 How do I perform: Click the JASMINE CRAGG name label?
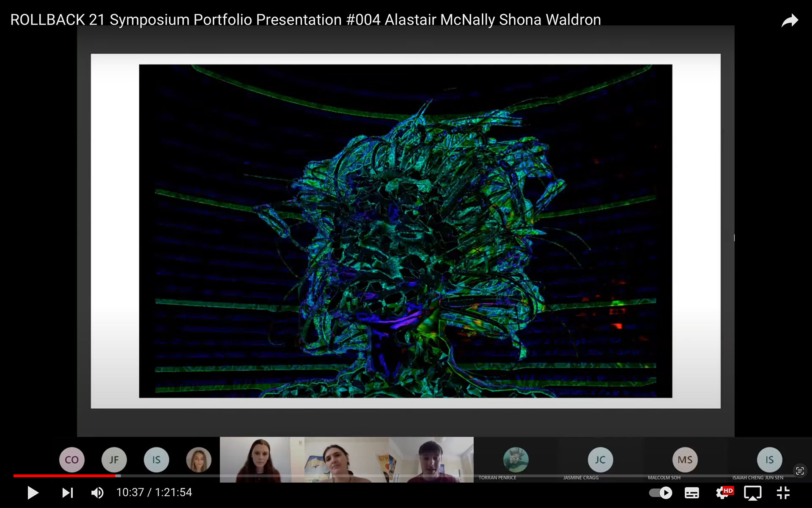coord(581,478)
